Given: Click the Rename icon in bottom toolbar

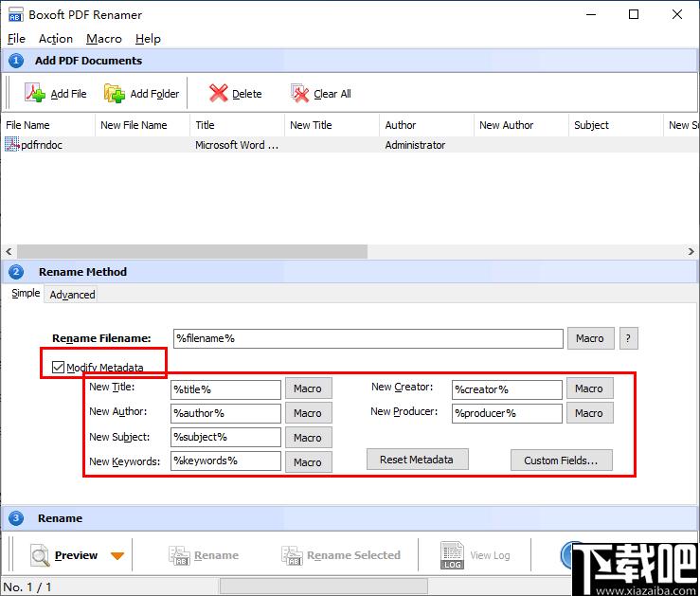Looking at the screenshot, I should (179, 555).
